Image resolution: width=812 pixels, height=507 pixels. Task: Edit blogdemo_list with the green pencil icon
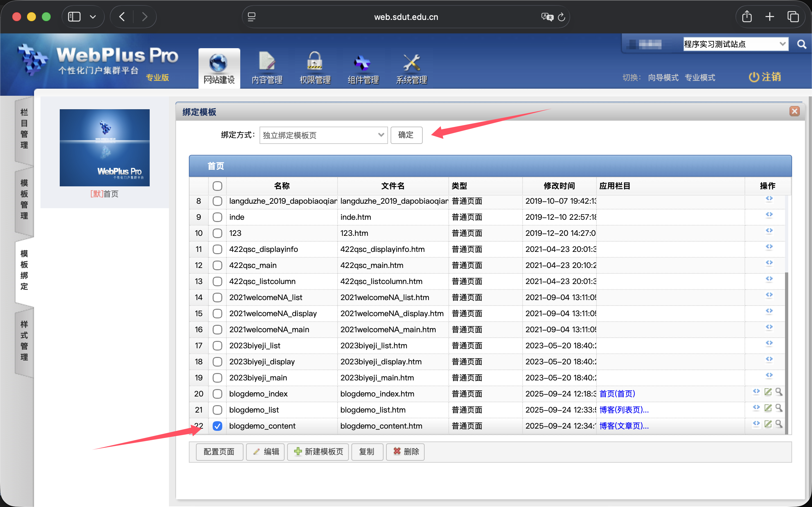pyautogui.click(x=768, y=408)
